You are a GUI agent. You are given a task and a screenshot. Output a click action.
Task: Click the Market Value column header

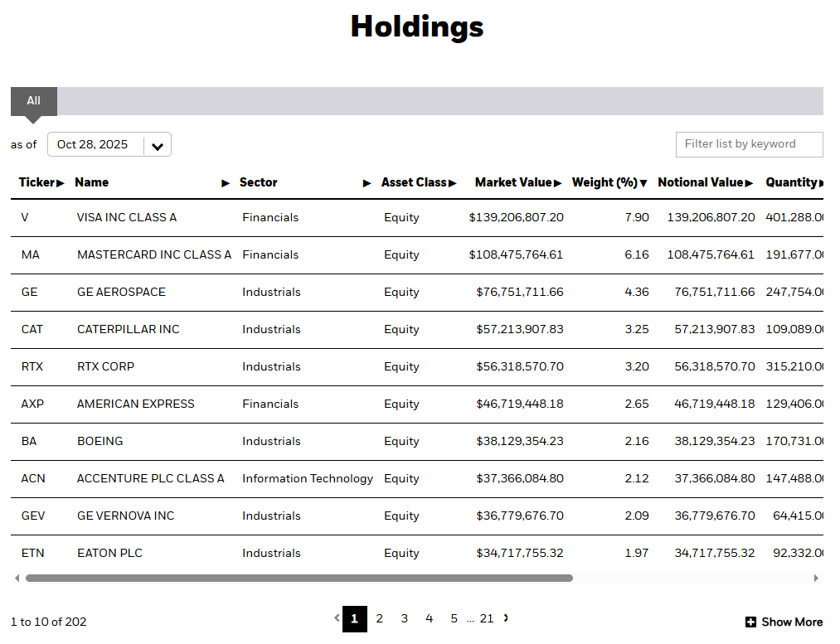pos(513,182)
